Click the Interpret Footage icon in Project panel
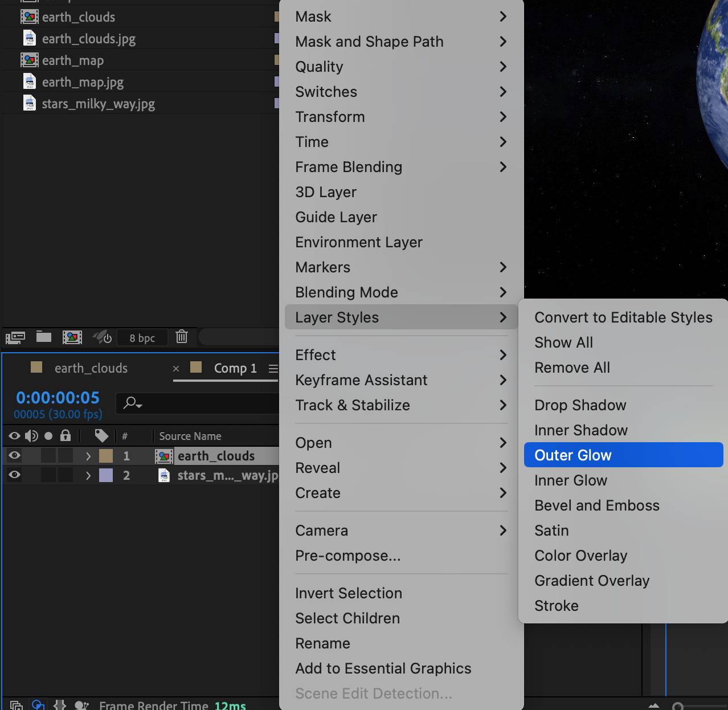 15,337
